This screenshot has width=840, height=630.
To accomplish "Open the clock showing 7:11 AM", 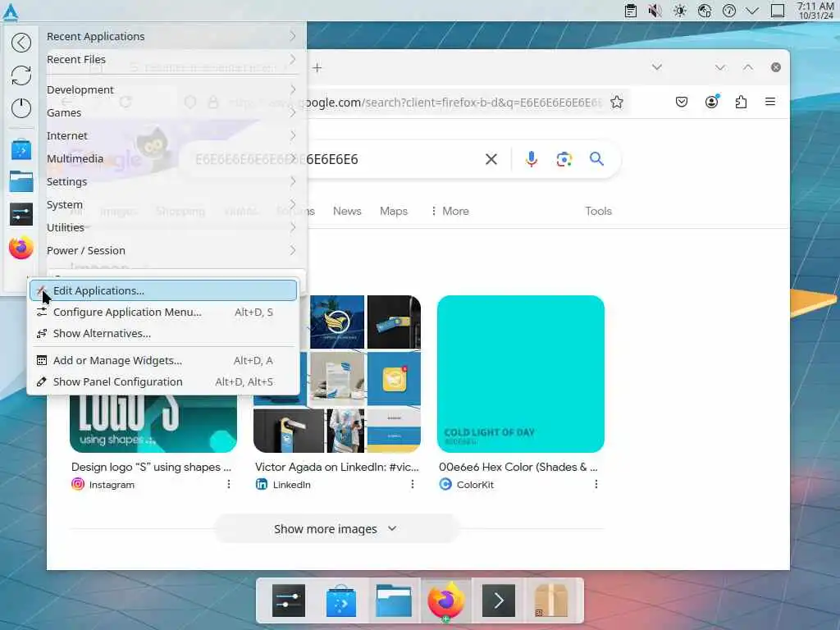I will coord(815,11).
